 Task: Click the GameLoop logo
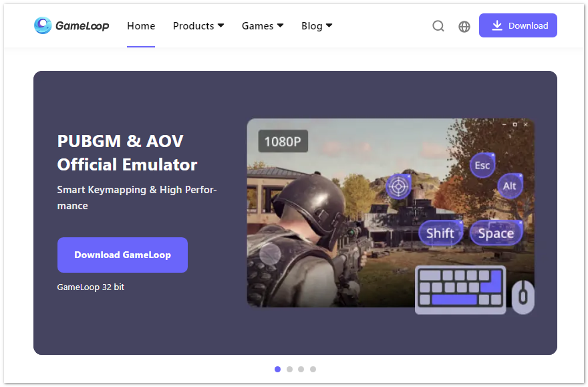71,25
